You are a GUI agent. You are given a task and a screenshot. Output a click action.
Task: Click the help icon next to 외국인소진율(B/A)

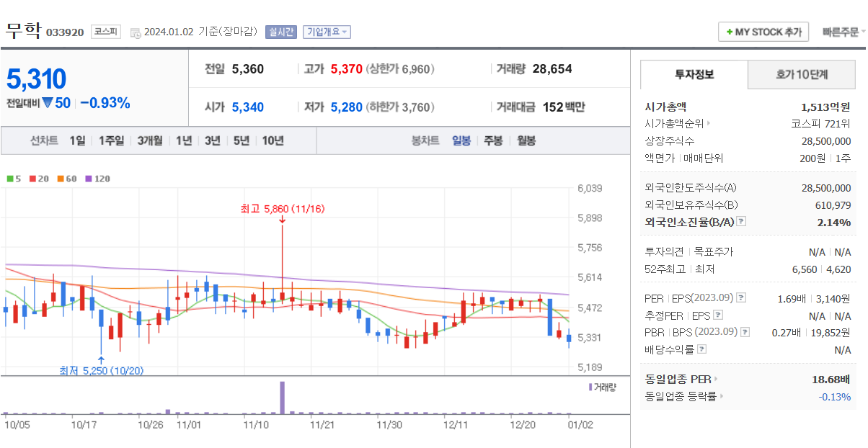click(x=741, y=222)
